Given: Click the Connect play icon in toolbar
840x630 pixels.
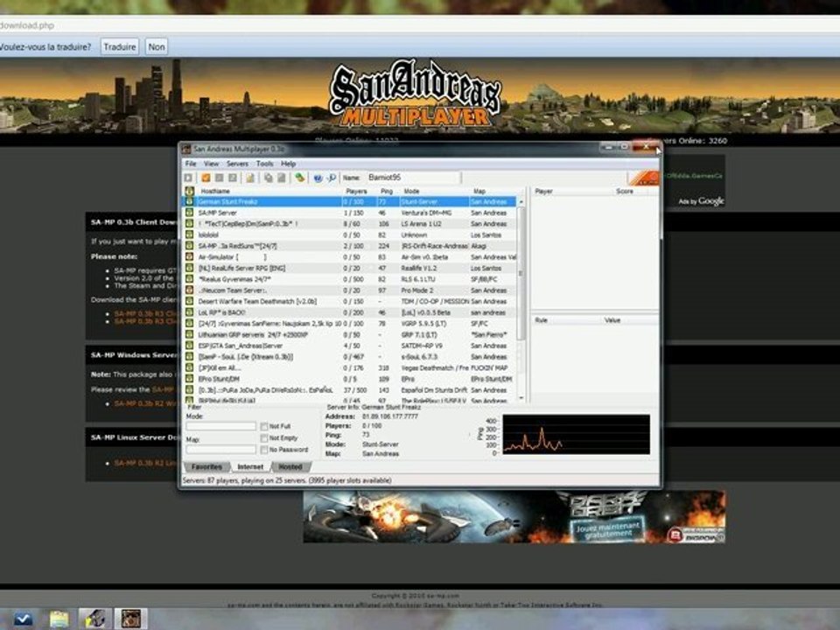Looking at the screenshot, I should pyautogui.click(x=189, y=178).
